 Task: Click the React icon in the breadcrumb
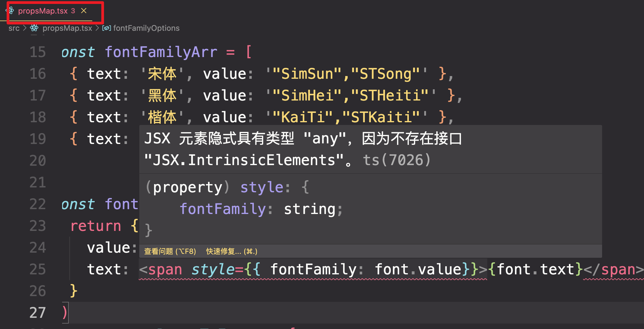(34, 28)
